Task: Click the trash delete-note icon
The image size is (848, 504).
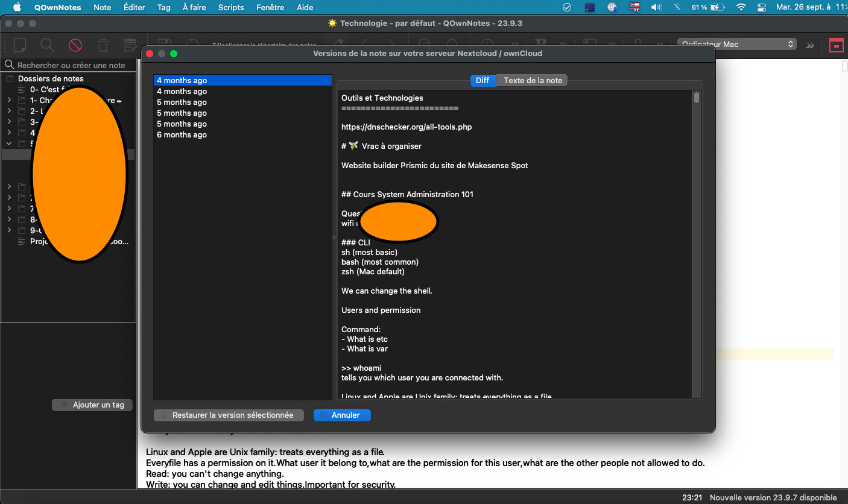Action: click(x=103, y=45)
